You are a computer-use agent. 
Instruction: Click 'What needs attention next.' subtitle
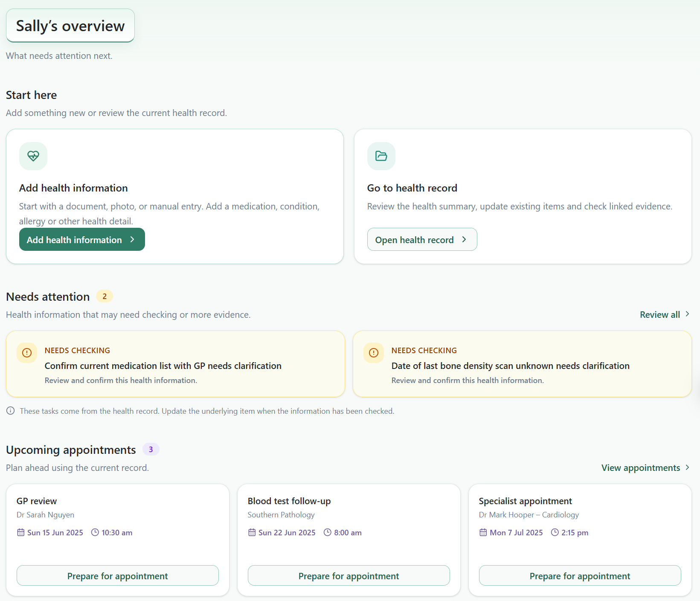tap(59, 56)
